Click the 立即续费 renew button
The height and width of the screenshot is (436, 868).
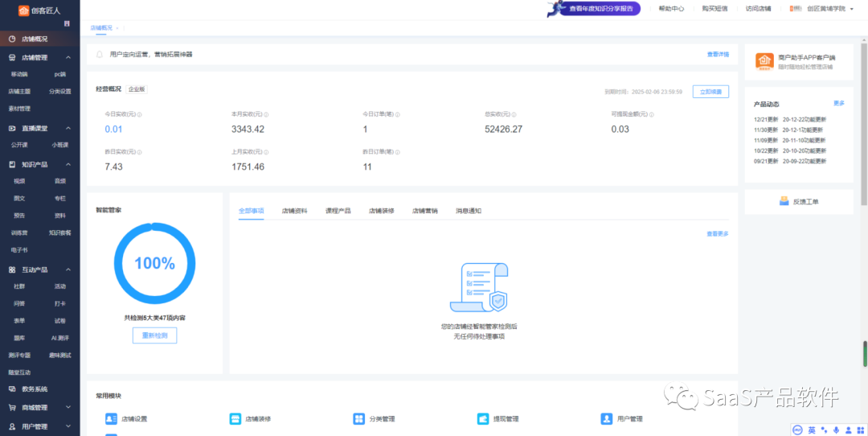(x=710, y=92)
